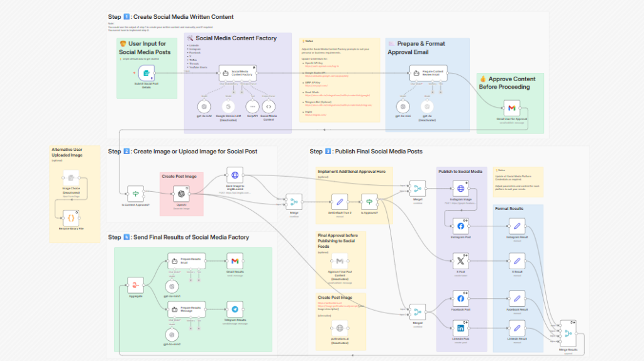Select the Is Approved? node
Viewport: 644px width, 361px height.
(x=369, y=202)
